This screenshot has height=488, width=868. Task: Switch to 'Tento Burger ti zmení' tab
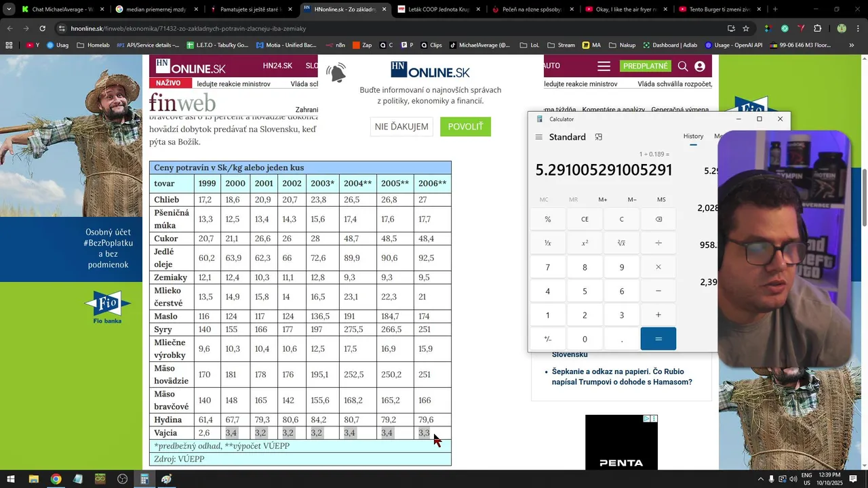720,9
